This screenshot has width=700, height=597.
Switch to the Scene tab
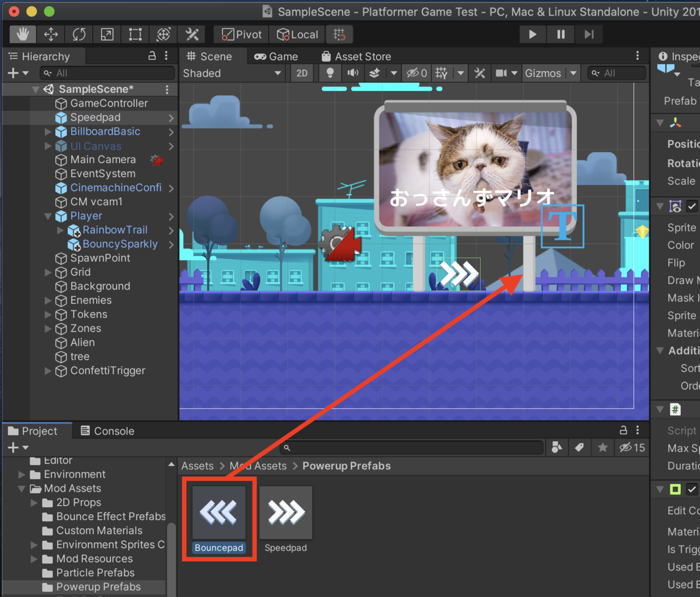click(x=209, y=57)
